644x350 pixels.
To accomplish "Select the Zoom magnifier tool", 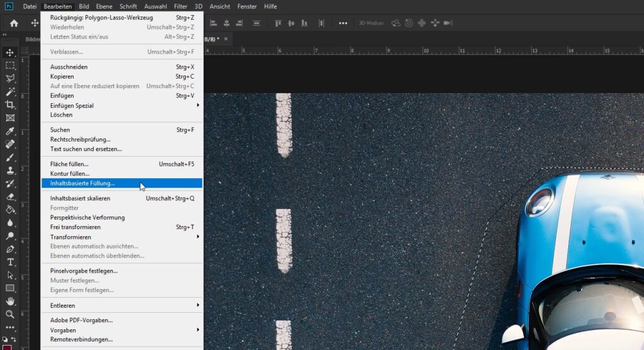I will [x=10, y=314].
